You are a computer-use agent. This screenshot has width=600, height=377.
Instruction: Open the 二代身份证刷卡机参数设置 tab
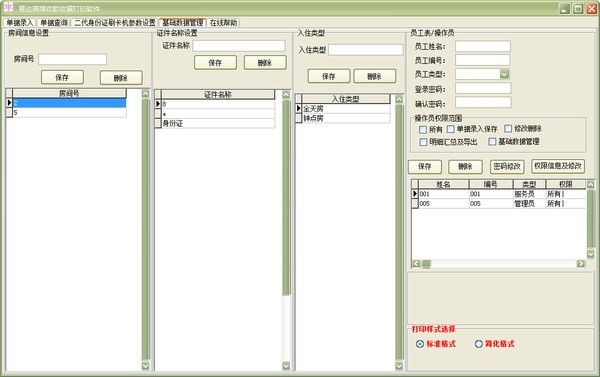(x=115, y=23)
